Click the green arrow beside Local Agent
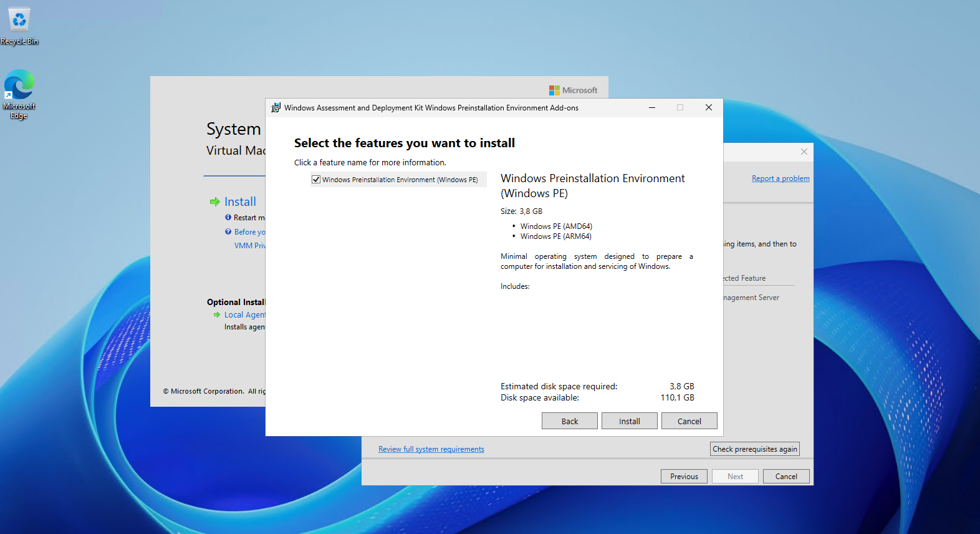The height and width of the screenshot is (534, 980). pos(217,315)
